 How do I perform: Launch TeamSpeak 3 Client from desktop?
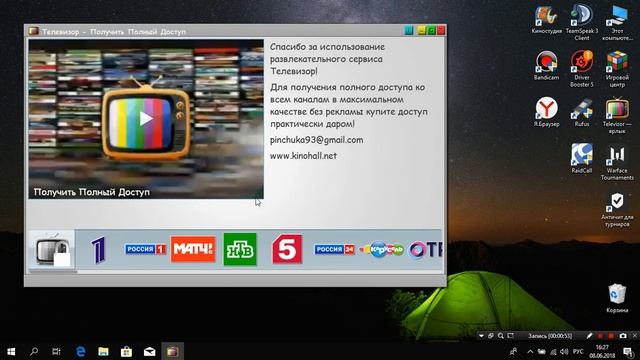pyautogui.click(x=582, y=22)
